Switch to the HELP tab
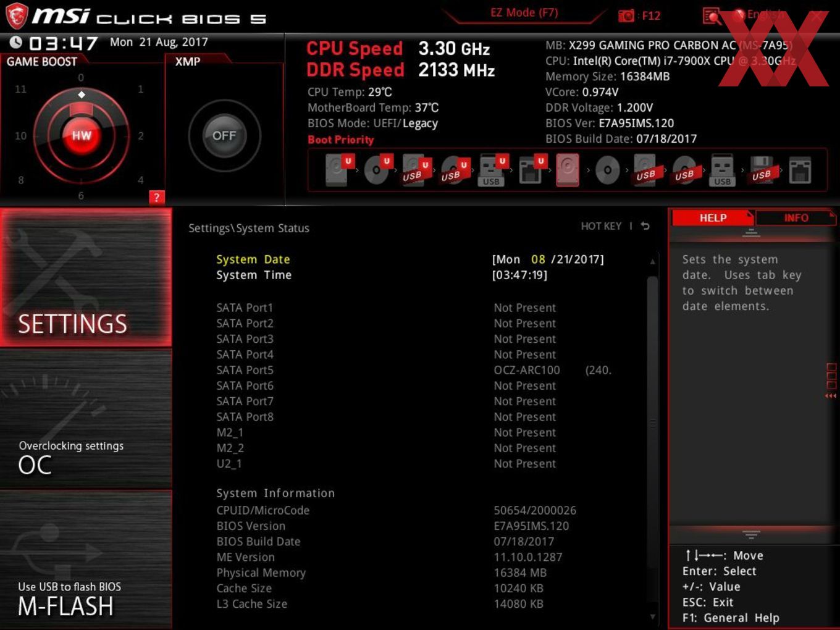Screen dimensions: 840x630 [713, 218]
